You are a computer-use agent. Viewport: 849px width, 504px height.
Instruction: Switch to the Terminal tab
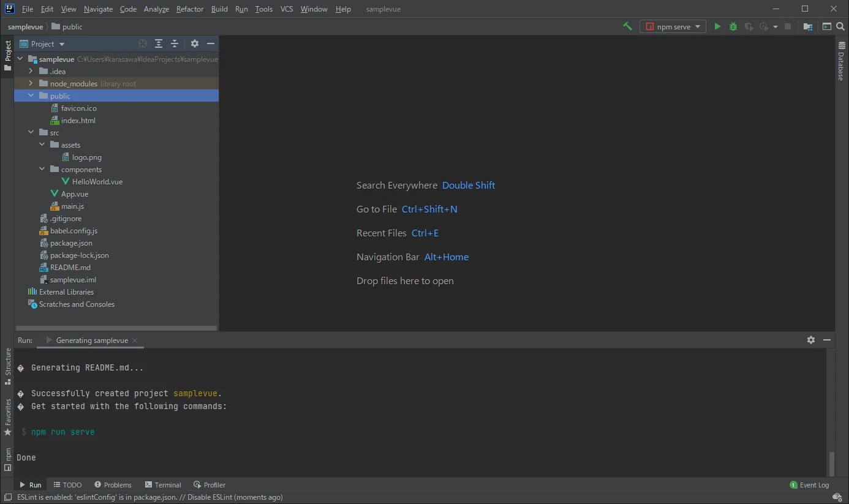coord(162,485)
